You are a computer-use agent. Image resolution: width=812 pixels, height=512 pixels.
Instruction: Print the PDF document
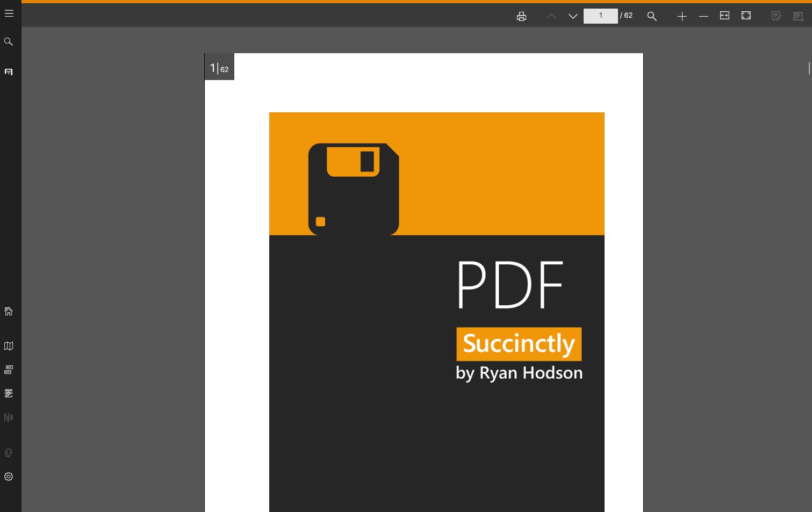(521, 16)
